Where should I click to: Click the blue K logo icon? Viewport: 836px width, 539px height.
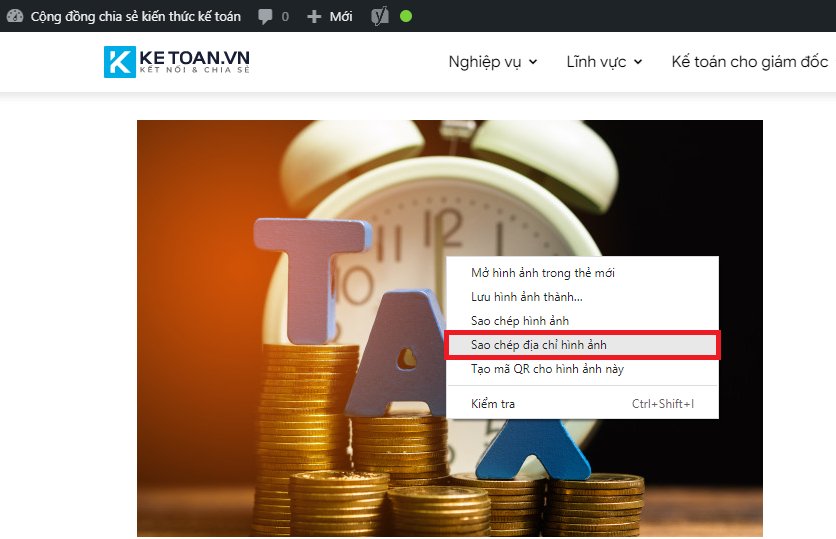(x=119, y=62)
